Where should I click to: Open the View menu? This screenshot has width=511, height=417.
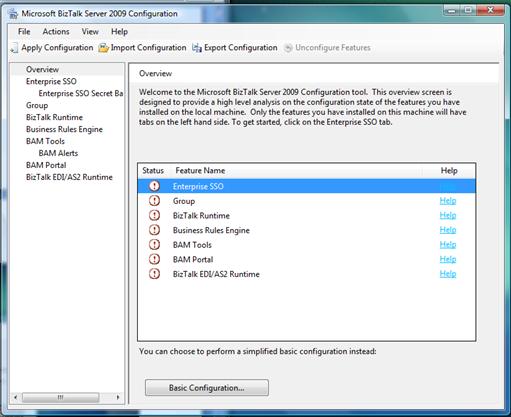(x=90, y=32)
